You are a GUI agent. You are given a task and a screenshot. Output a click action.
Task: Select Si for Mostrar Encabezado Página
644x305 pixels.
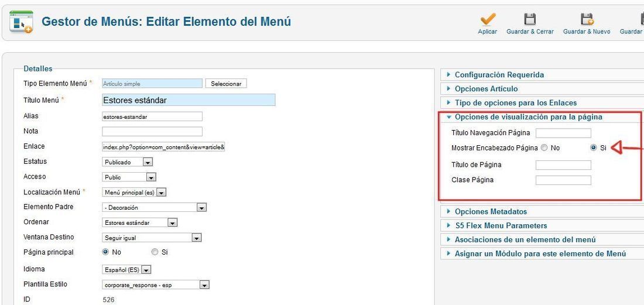[593, 148]
